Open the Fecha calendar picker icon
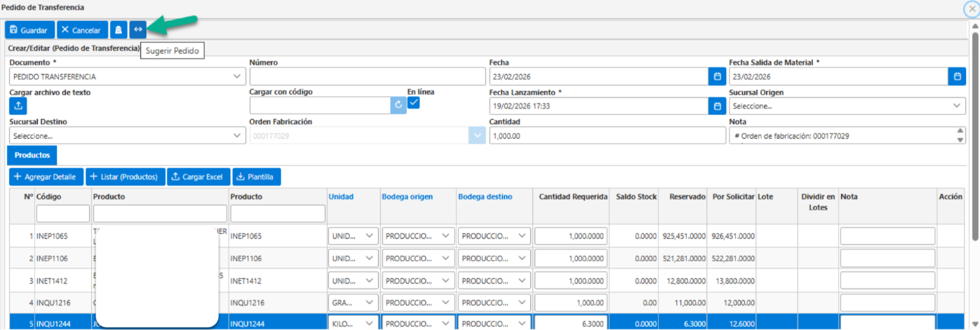 click(717, 76)
